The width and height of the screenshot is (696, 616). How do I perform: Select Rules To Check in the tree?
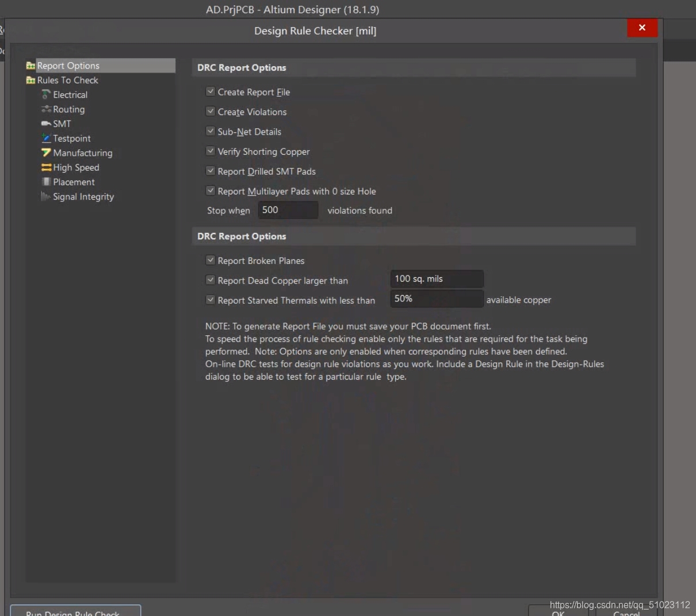[67, 80]
